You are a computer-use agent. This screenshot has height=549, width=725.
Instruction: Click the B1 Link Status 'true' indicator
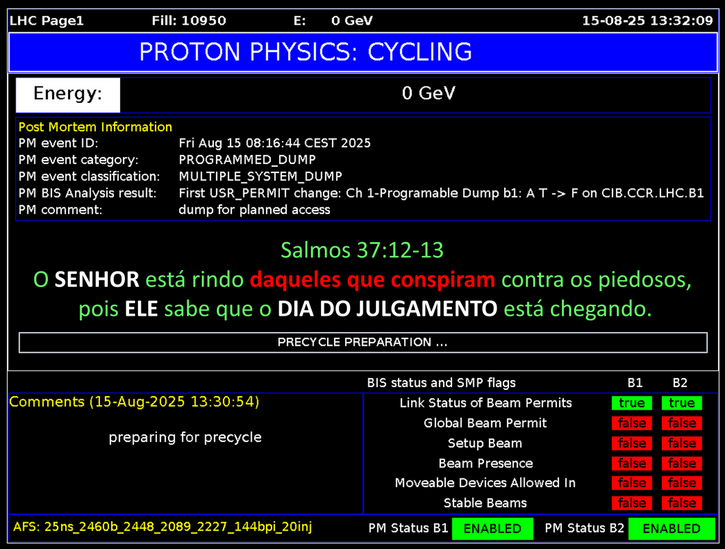631,403
